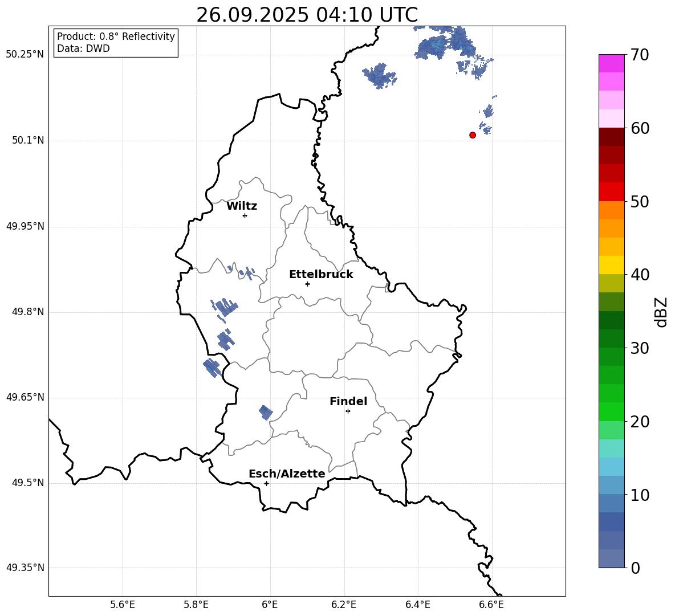675x616 pixels.
Task: Select the Findel label
Action: coord(348,401)
